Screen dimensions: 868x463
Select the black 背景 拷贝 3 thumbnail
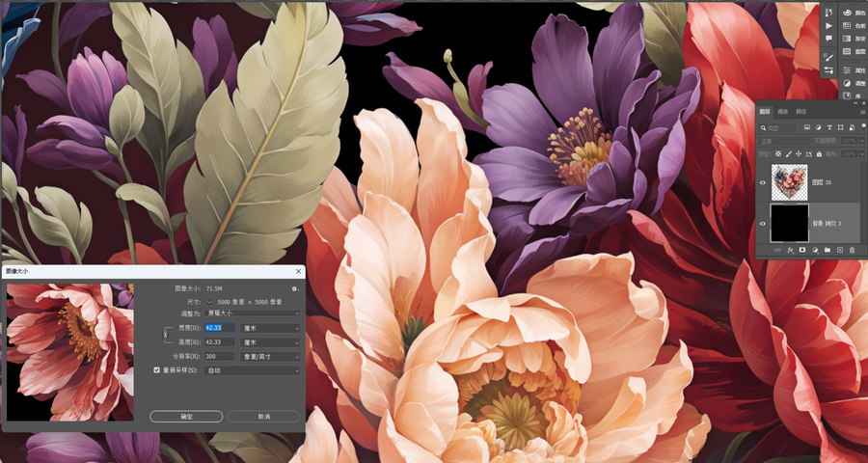pyautogui.click(x=789, y=223)
